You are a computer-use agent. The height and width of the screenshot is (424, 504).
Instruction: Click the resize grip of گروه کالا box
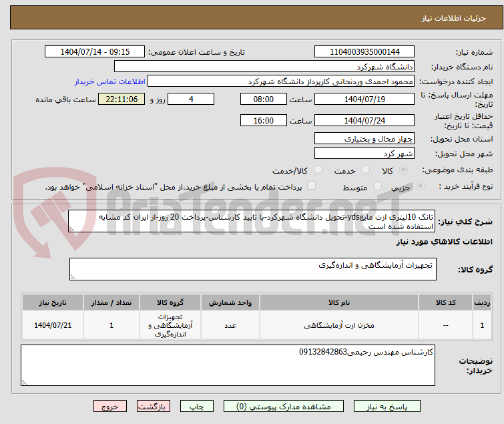pos(73,277)
